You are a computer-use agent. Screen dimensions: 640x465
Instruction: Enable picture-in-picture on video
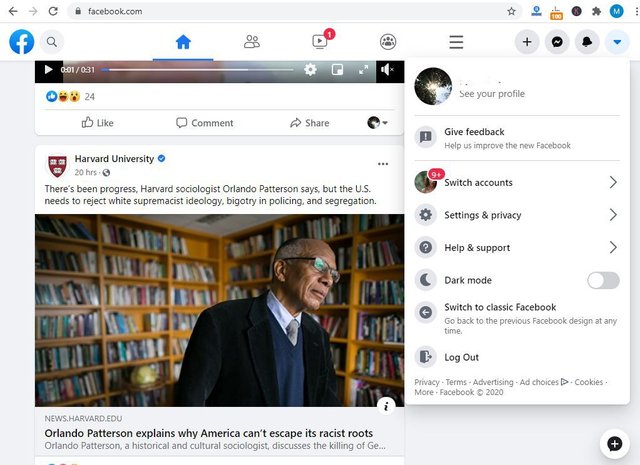point(337,69)
